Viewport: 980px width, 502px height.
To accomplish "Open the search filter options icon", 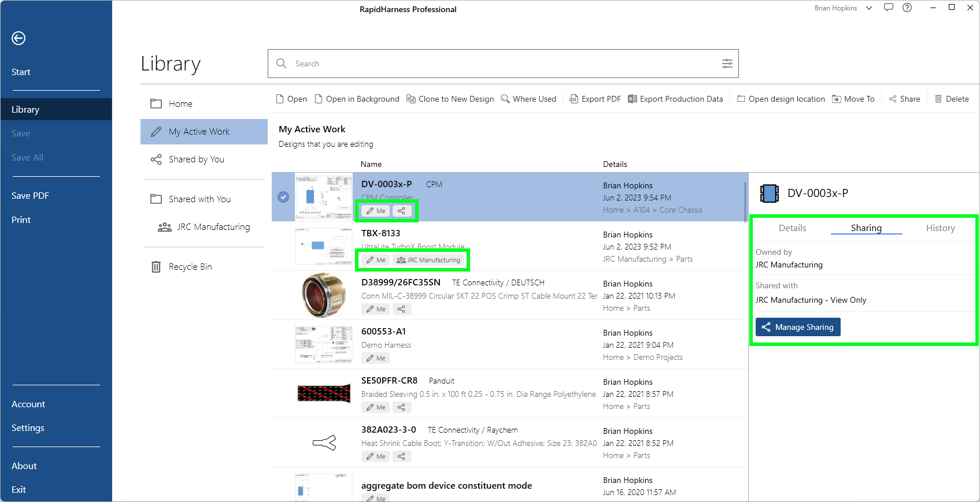I will coord(727,64).
